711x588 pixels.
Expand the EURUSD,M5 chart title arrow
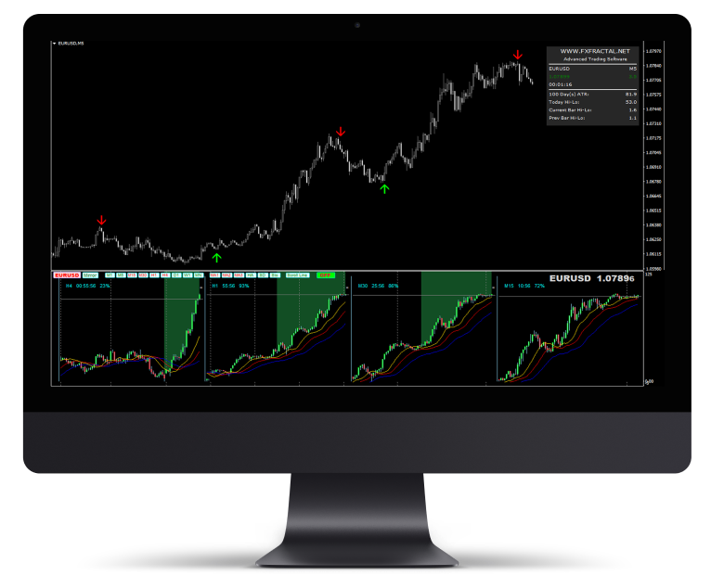54,43
